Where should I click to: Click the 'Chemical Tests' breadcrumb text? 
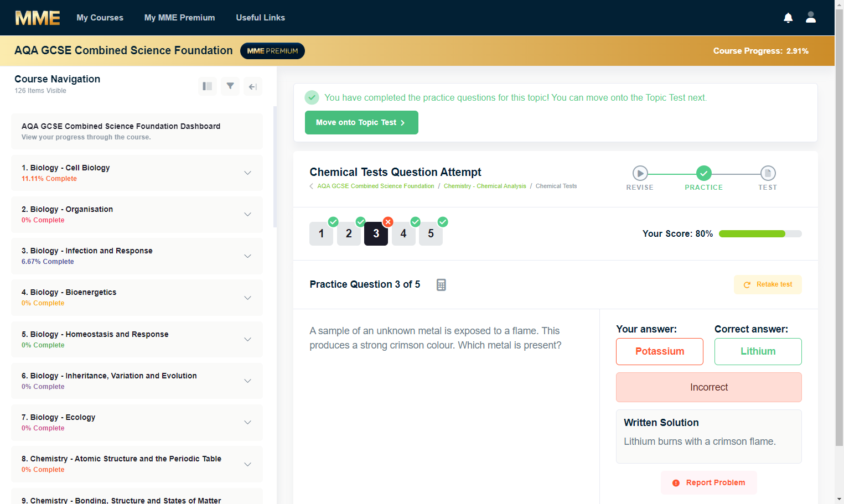click(556, 186)
